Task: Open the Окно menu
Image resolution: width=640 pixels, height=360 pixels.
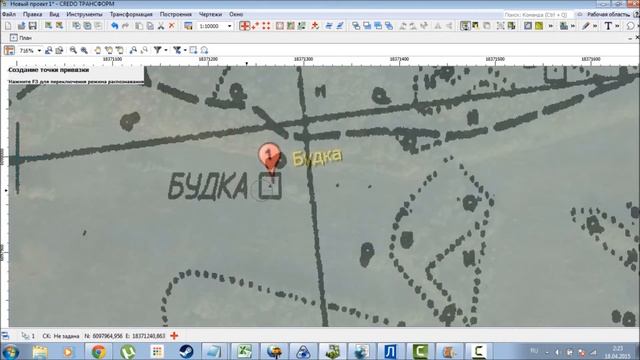Action: click(236, 14)
